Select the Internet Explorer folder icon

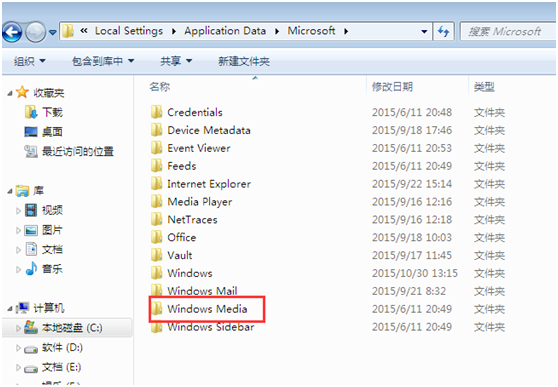click(156, 183)
